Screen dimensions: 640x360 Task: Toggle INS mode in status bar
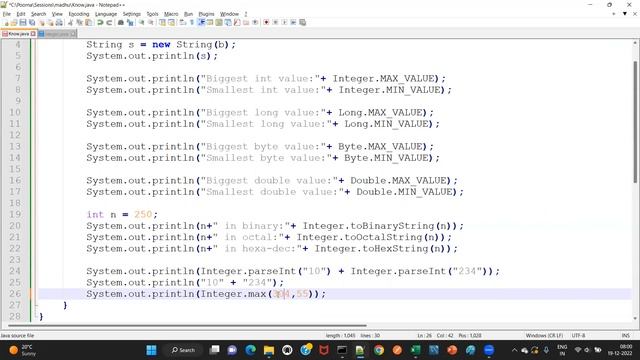(x=625, y=336)
